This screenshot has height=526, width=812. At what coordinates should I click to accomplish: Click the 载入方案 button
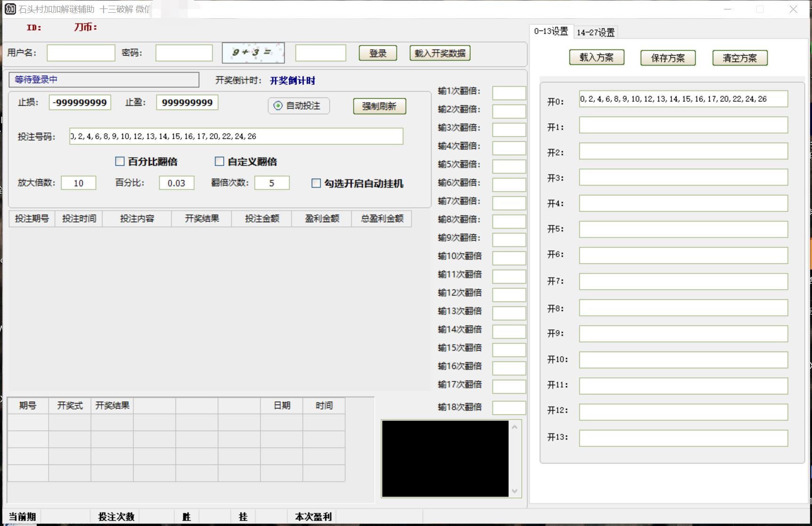[596, 57]
